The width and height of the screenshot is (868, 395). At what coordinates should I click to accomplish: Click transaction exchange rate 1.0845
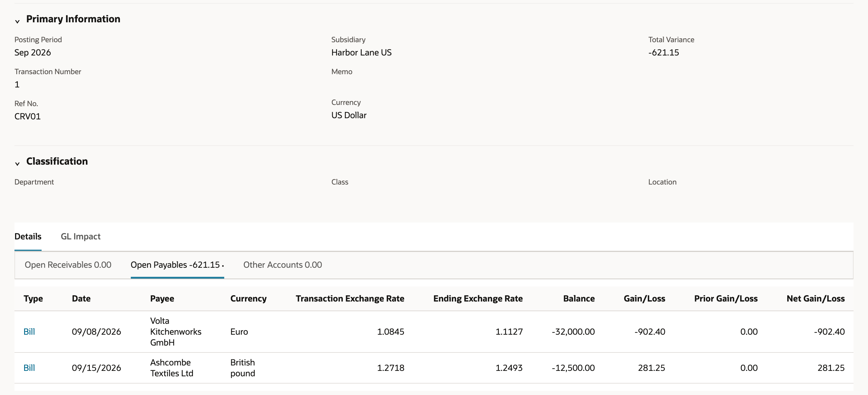pyautogui.click(x=390, y=331)
